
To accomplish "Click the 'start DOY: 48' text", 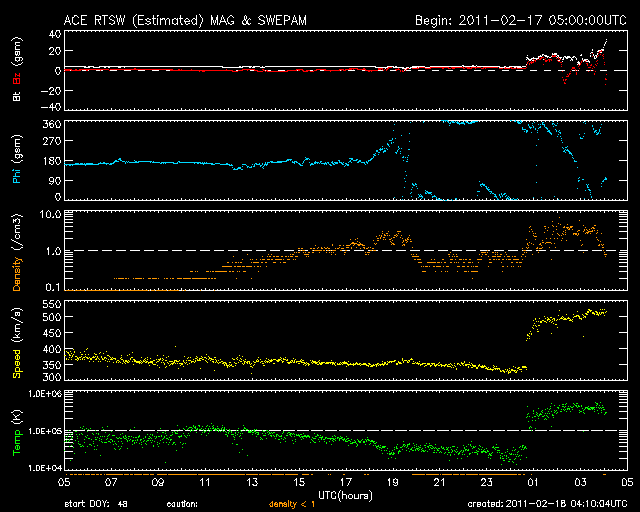I will click(x=96, y=504).
